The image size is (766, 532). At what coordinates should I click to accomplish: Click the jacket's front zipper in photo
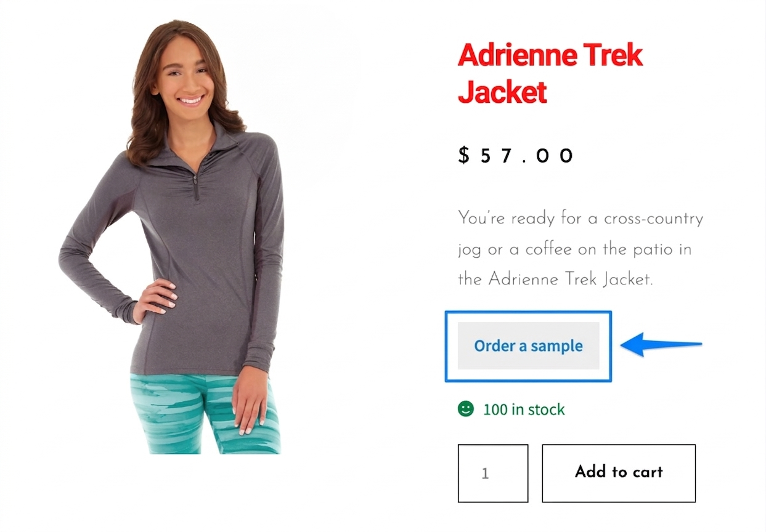195,185
